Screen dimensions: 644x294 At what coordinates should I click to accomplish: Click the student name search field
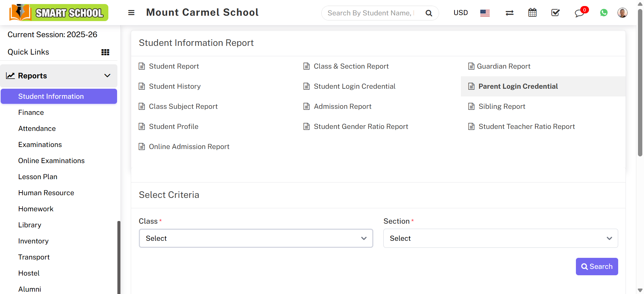[x=371, y=13]
